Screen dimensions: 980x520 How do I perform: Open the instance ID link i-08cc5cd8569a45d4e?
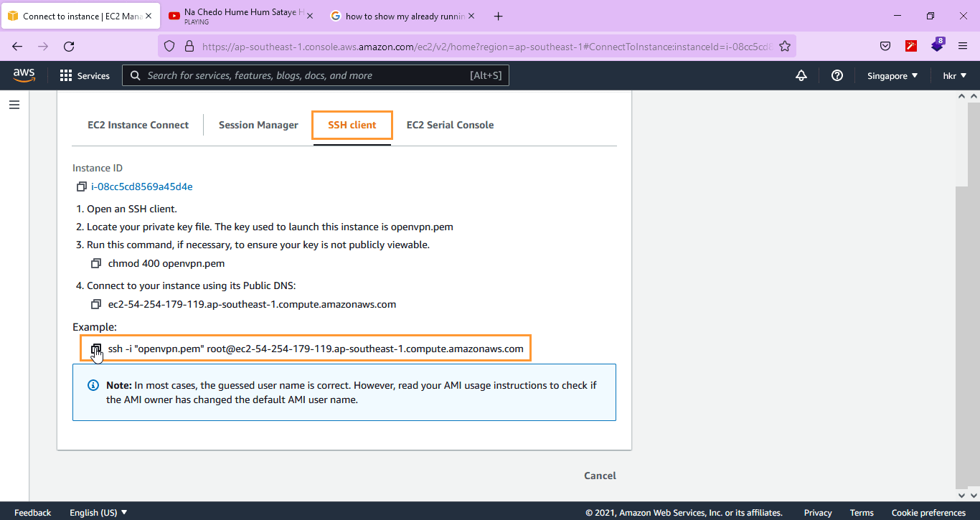[142, 186]
